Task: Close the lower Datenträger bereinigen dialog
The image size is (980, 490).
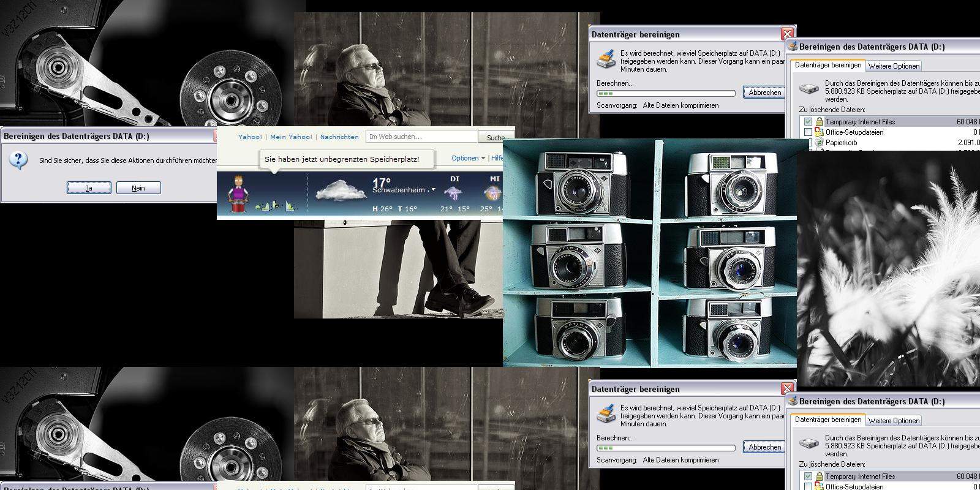Action: tap(787, 389)
